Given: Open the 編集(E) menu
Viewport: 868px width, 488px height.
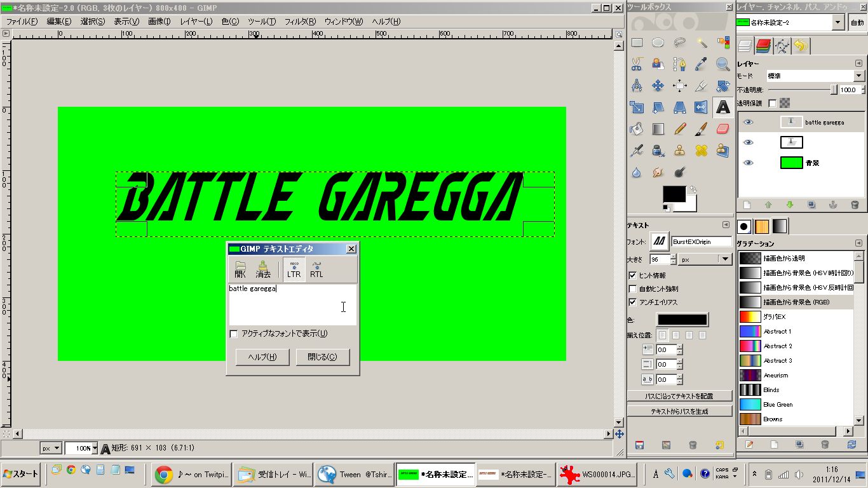Looking at the screenshot, I should [x=59, y=21].
